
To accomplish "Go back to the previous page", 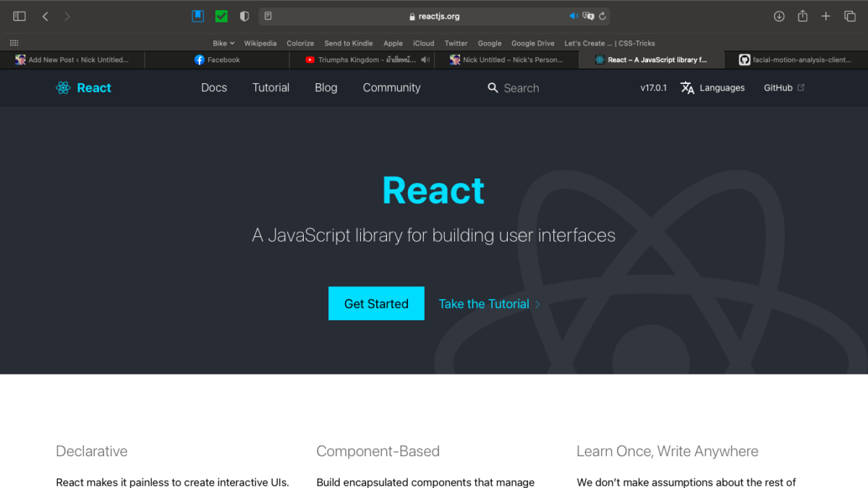I will [45, 16].
